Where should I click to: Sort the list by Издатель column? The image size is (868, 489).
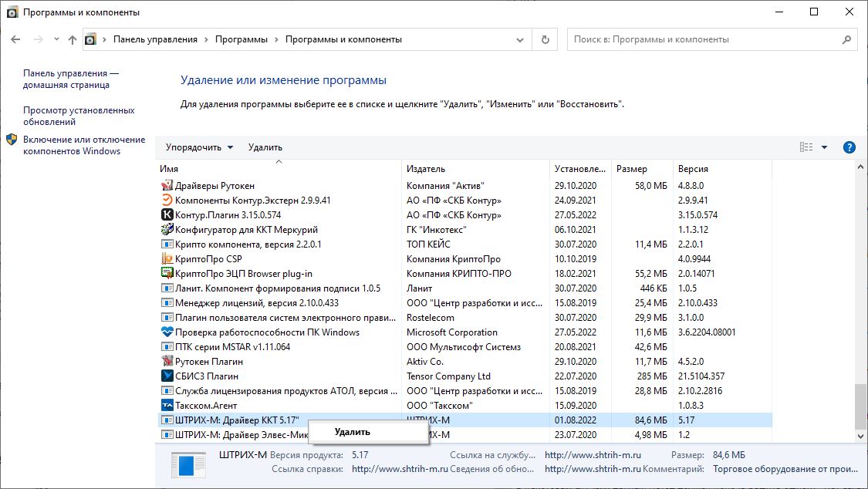[475, 169]
